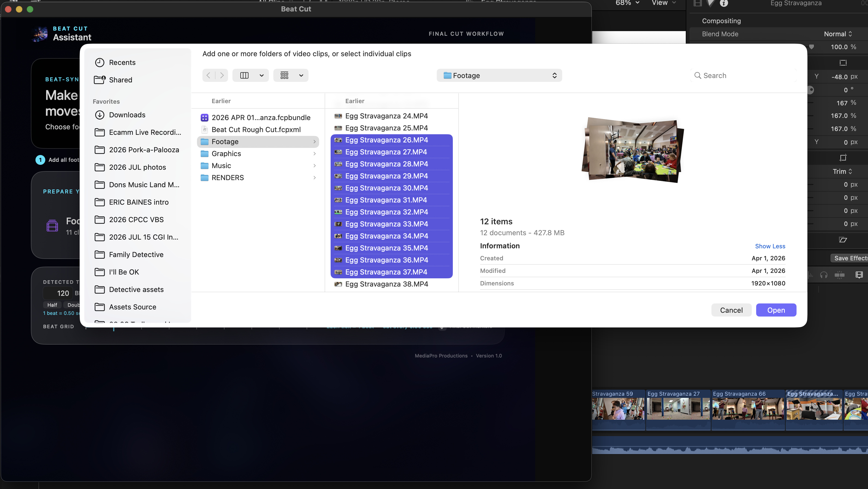
Task: Click the Double tempo button in Beat Cut
Action: pyautogui.click(x=72, y=305)
